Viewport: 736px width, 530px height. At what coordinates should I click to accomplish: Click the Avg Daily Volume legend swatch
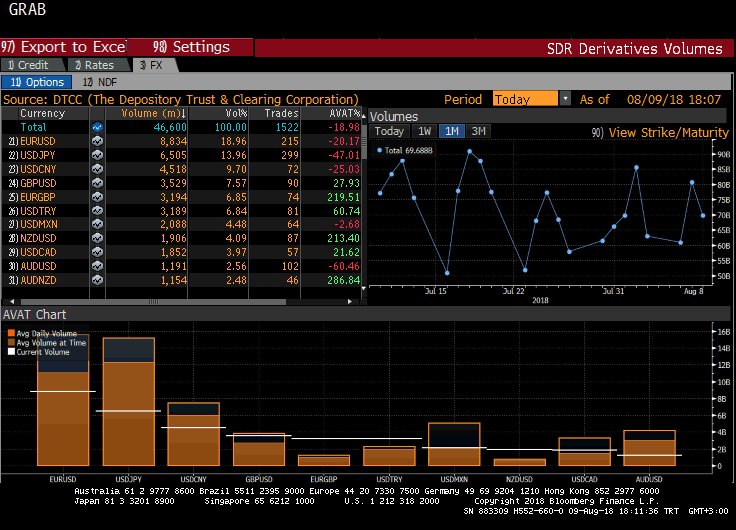click(11, 333)
